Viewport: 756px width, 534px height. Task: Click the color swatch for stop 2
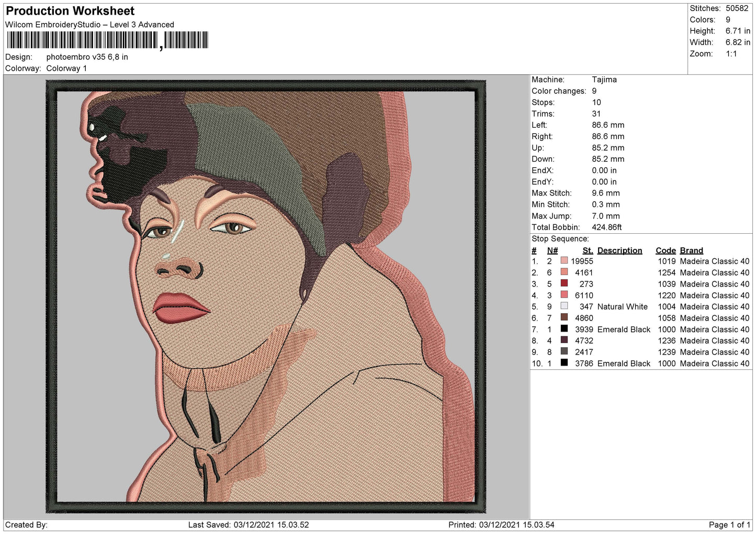tap(564, 272)
